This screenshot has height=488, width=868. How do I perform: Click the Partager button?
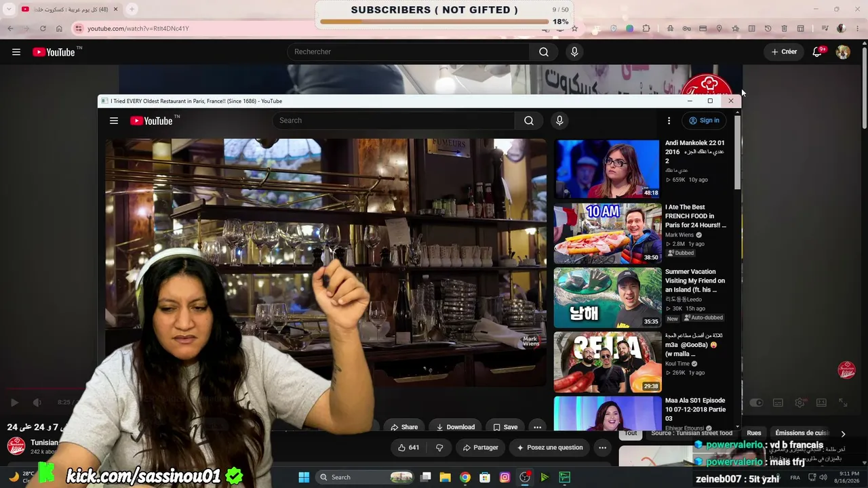pos(481,447)
